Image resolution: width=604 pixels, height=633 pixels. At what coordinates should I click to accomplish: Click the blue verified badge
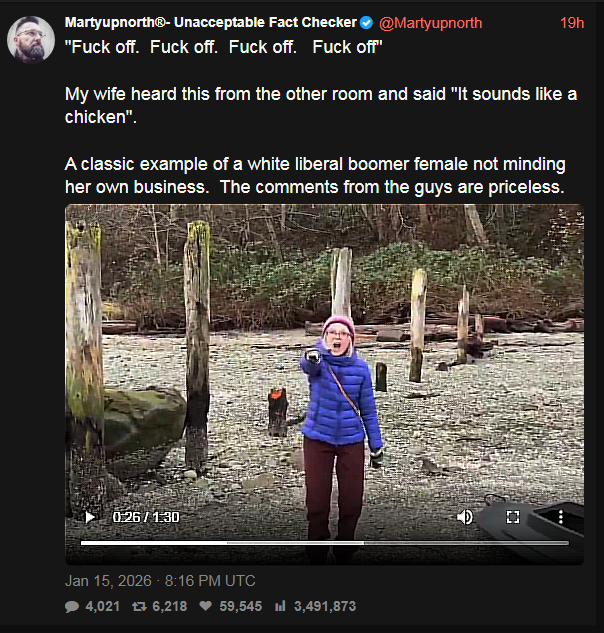366,23
